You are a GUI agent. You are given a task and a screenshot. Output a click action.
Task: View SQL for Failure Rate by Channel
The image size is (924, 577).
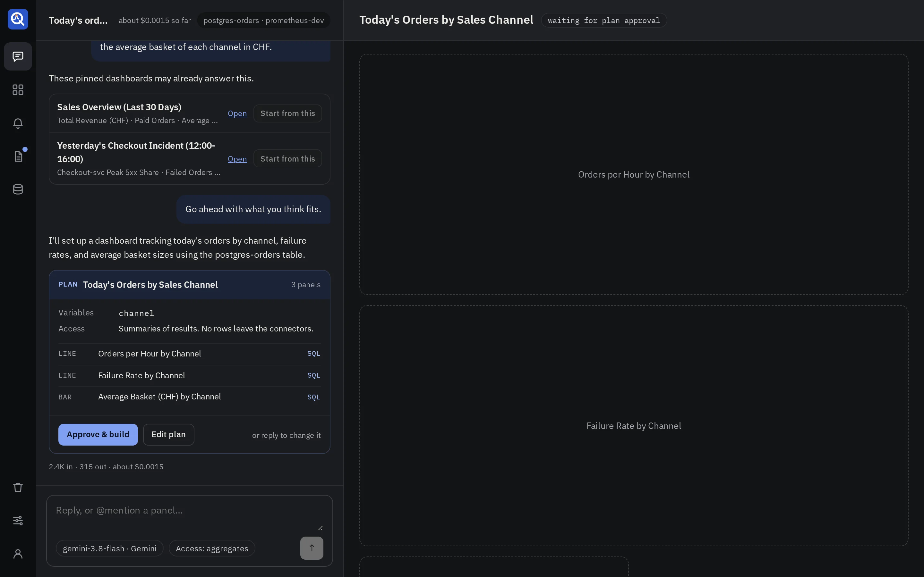[x=313, y=375]
